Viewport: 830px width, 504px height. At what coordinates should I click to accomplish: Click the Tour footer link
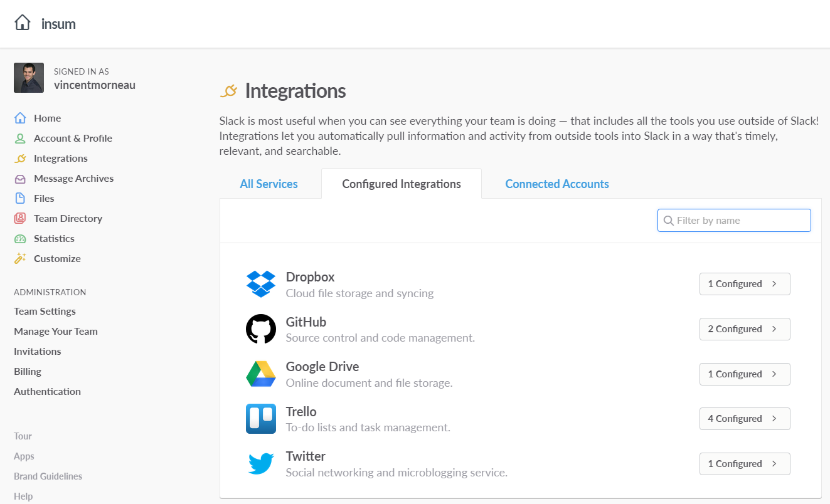click(x=23, y=436)
